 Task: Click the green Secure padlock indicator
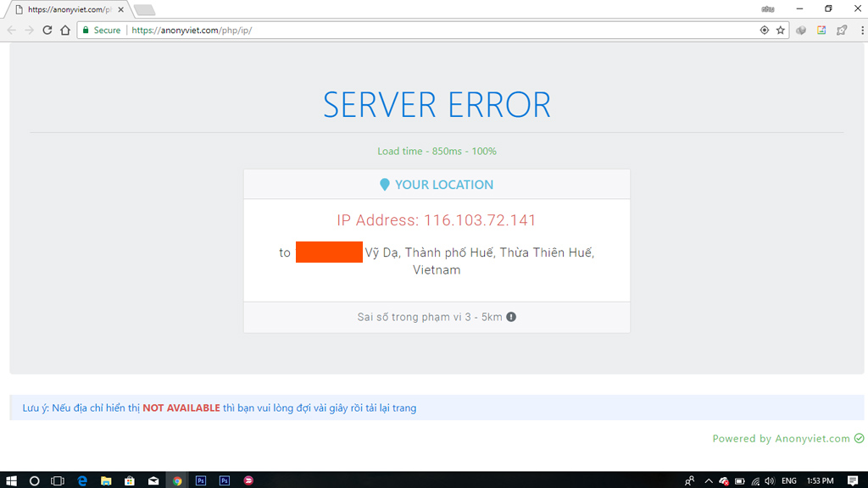click(x=101, y=30)
